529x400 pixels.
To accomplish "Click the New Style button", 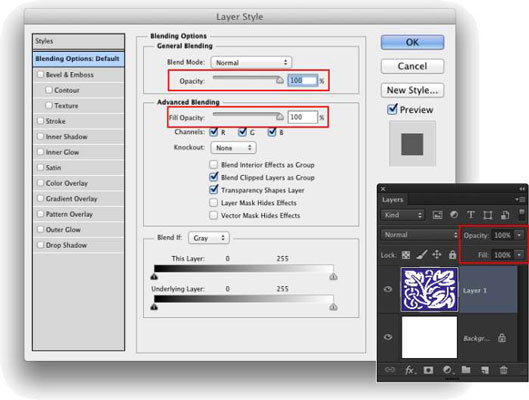I will pyautogui.click(x=412, y=90).
